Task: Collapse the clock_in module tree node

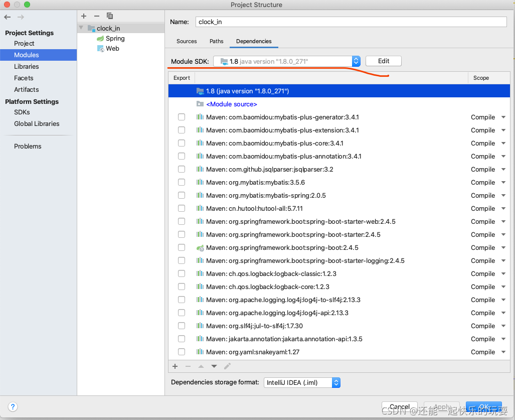Action: coord(81,28)
